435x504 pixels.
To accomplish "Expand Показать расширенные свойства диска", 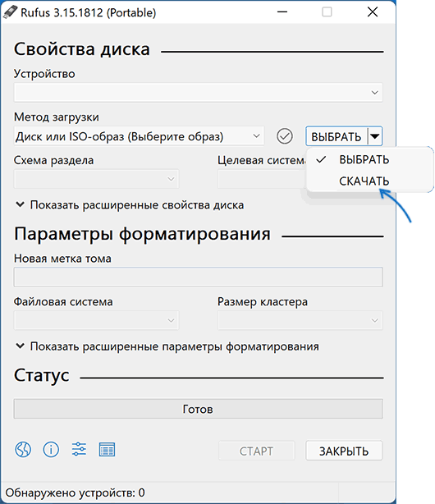I will click(130, 204).
